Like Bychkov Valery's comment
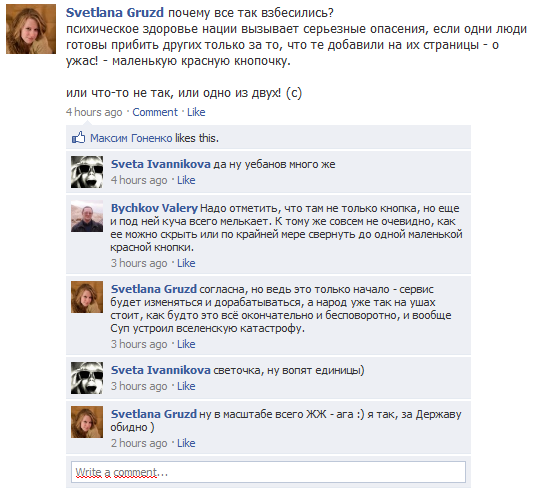The height and width of the screenshot is (498, 551). point(186,263)
